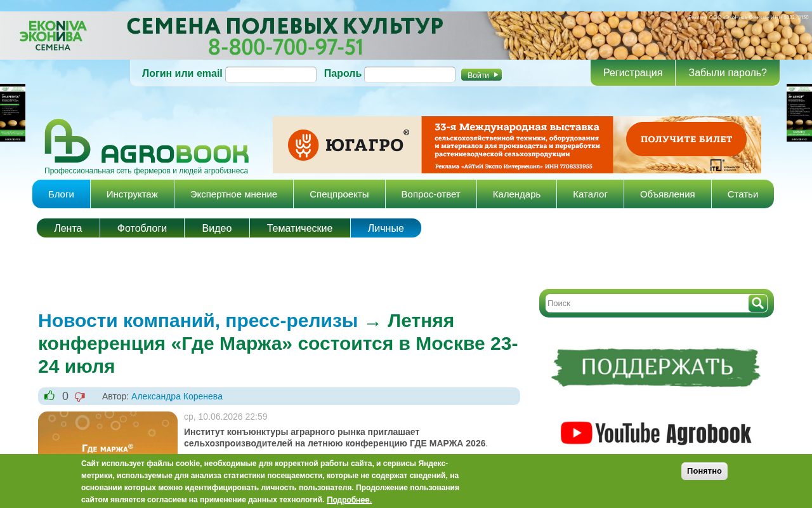
Task: Switch to the Тематические tab
Action: [x=299, y=228]
